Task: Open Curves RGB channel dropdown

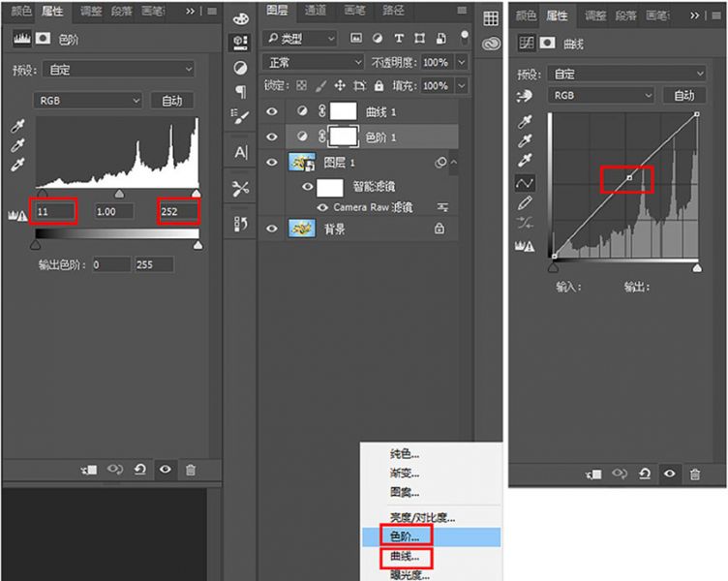Action: 601,96
